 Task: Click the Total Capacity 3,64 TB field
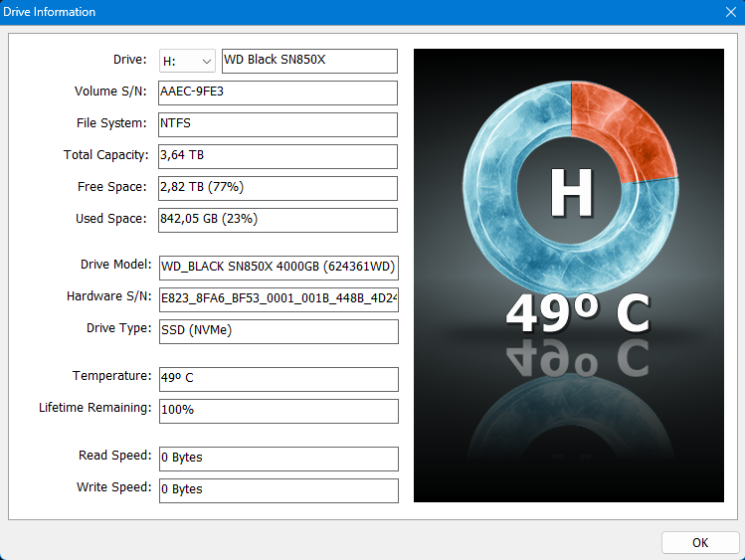[278, 156]
